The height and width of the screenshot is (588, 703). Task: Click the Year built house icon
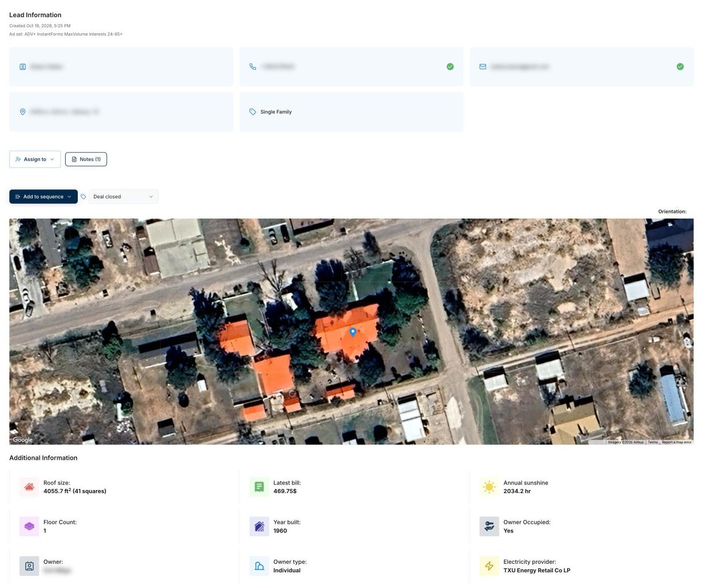point(259,526)
